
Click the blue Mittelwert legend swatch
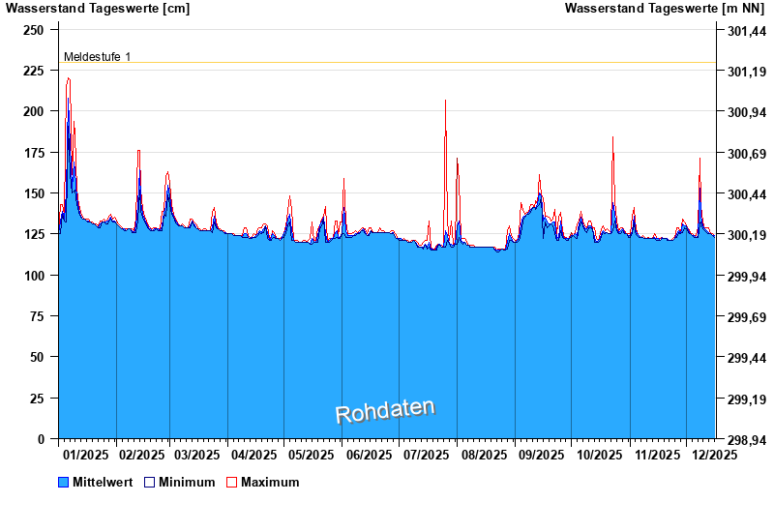coord(64,482)
